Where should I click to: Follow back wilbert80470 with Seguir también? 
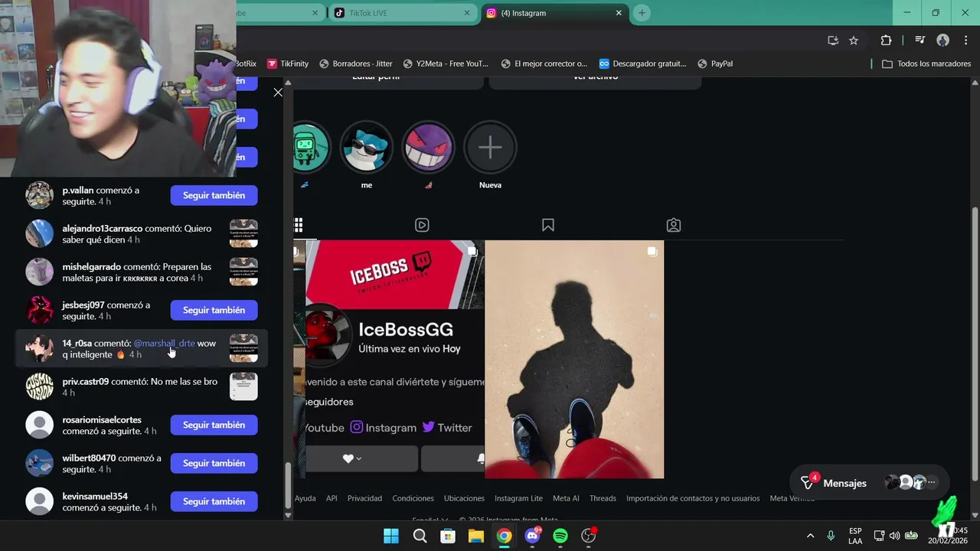214,463
